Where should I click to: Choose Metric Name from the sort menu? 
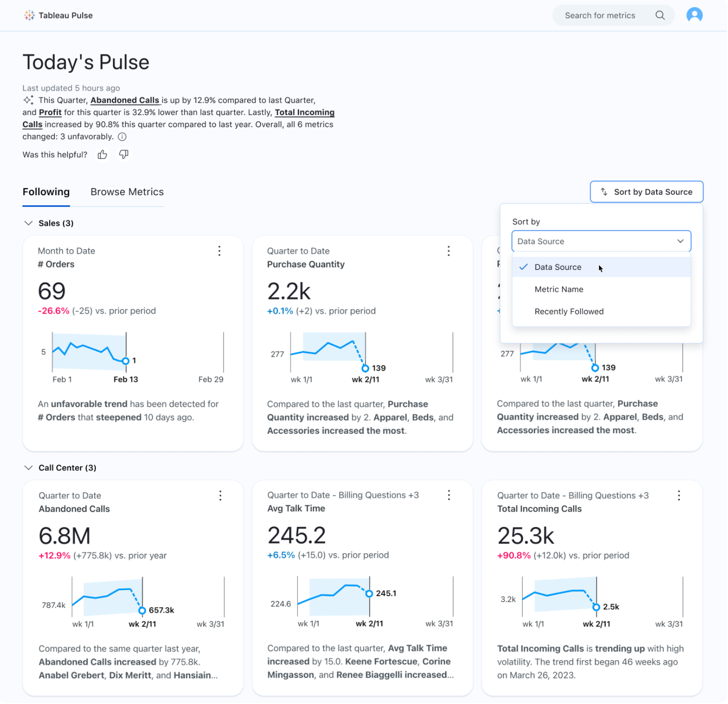(x=559, y=289)
